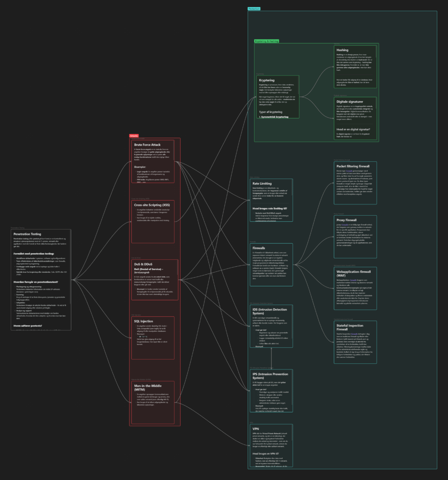Click the SQL Injection card
This screenshot has width=448, height=480.
tap(154, 337)
